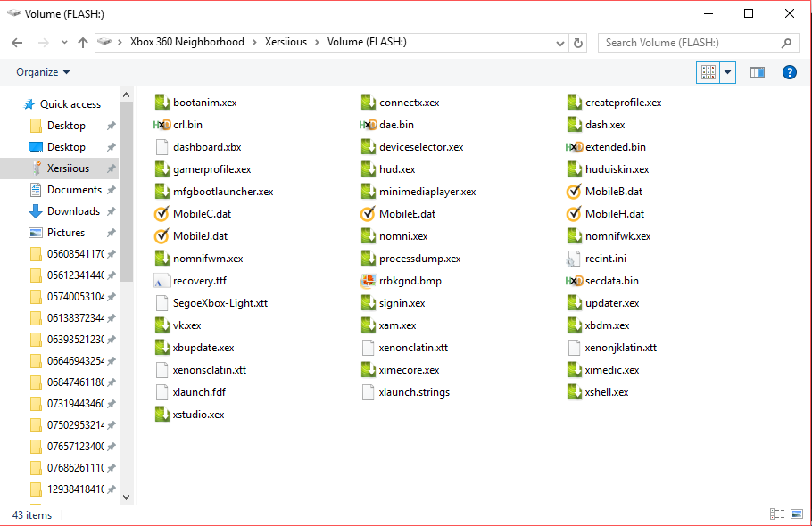Select the xbdm.xex file icon
This screenshot has width=812, height=526.
tap(574, 325)
